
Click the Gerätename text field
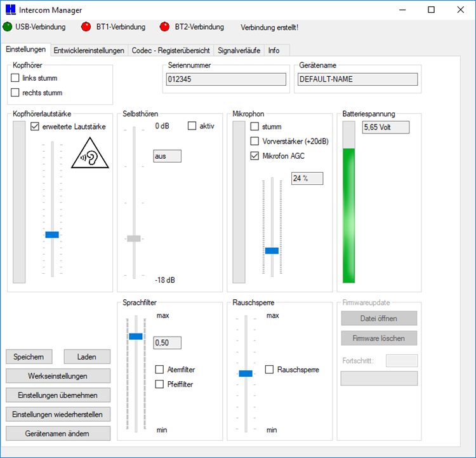(x=357, y=79)
